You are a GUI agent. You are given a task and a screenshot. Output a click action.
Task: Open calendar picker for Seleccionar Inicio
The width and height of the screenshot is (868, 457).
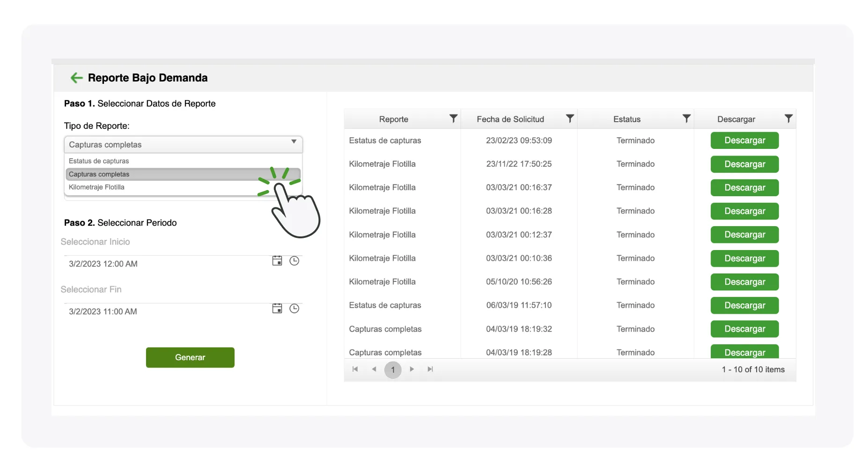(277, 261)
